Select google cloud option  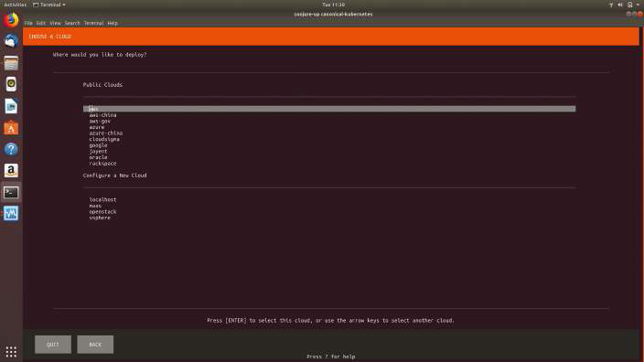coord(98,145)
